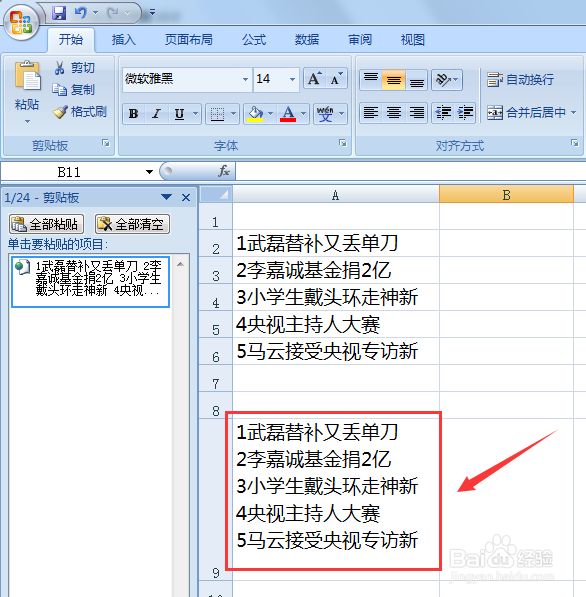Select column B header
This screenshot has width=586, height=597.
(x=506, y=195)
